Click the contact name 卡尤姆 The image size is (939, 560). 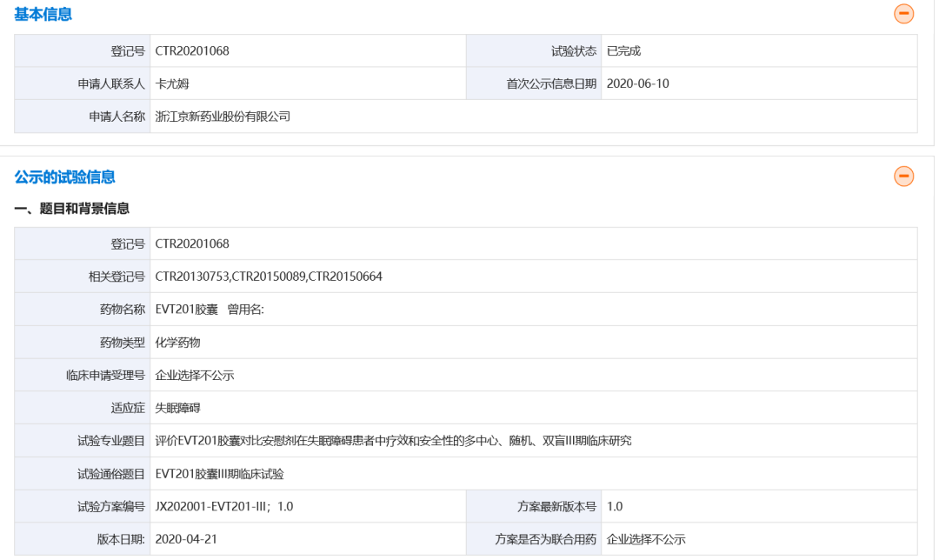pos(172,83)
